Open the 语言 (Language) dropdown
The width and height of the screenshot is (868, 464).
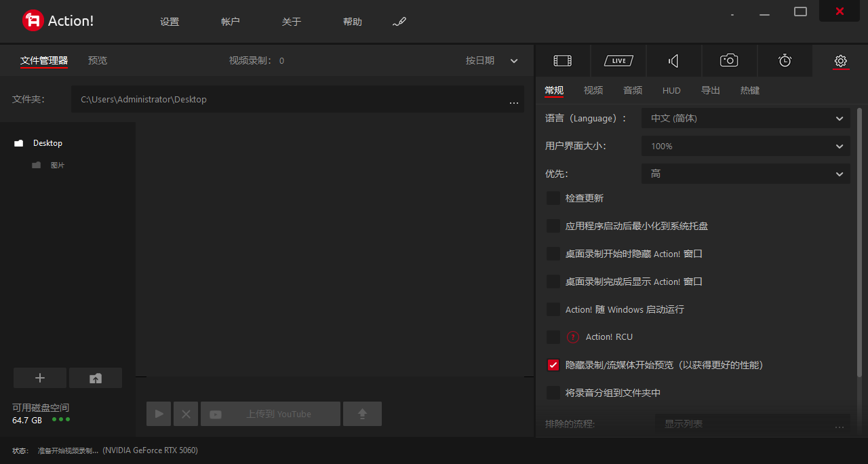point(746,118)
